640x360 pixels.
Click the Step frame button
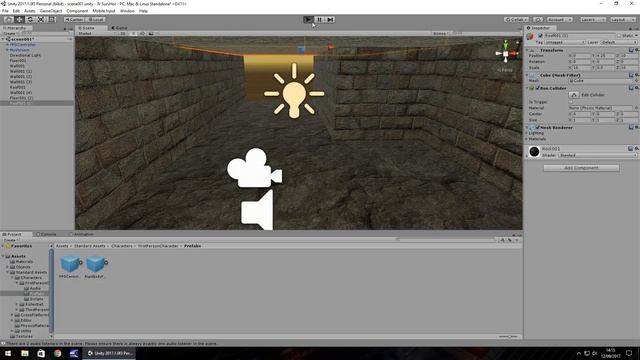click(x=331, y=20)
